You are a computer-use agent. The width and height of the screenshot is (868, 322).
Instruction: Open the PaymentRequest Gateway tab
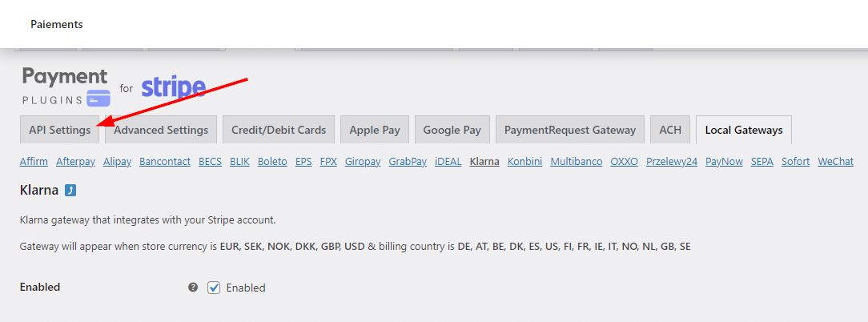[x=570, y=131]
